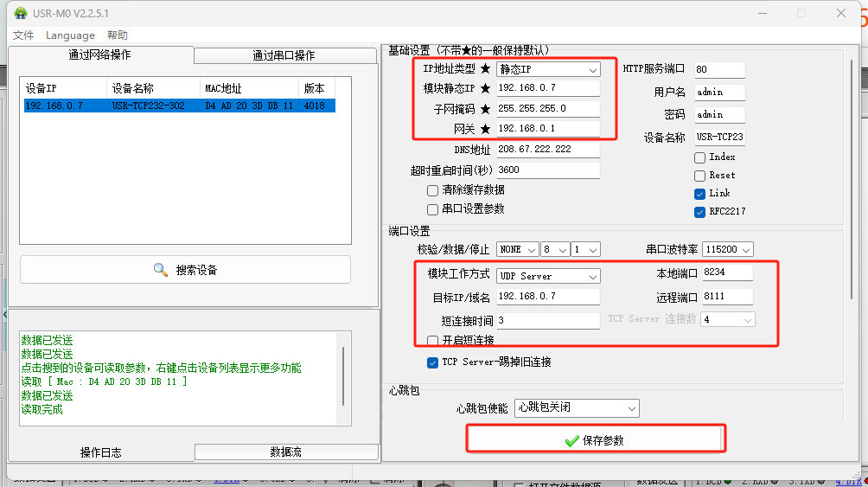
Task: Click the 保存参数 save button
Action: point(595,440)
